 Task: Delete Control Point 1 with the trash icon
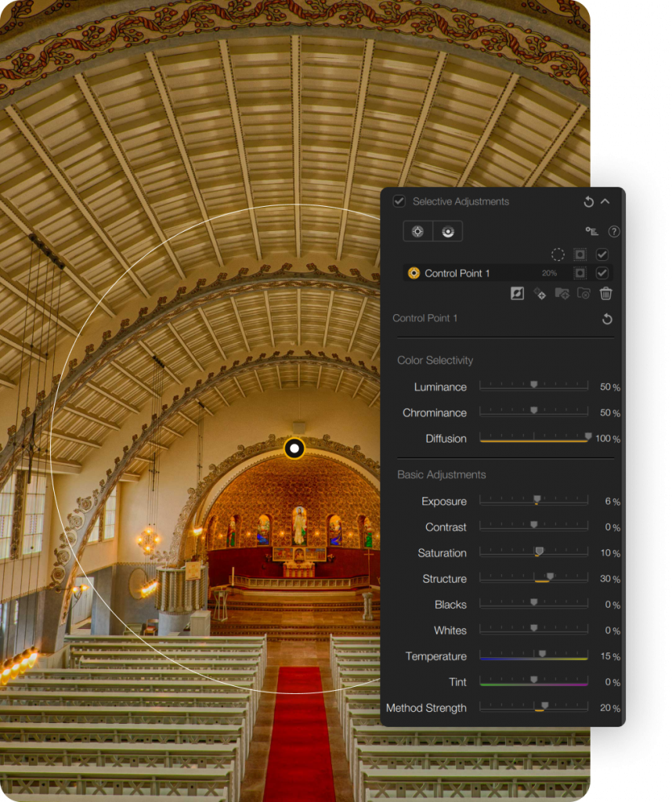pyautogui.click(x=606, y=294)
